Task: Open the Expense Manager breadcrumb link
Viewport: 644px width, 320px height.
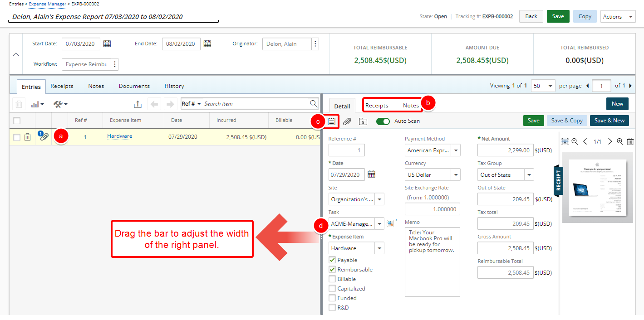Action: 47,4
